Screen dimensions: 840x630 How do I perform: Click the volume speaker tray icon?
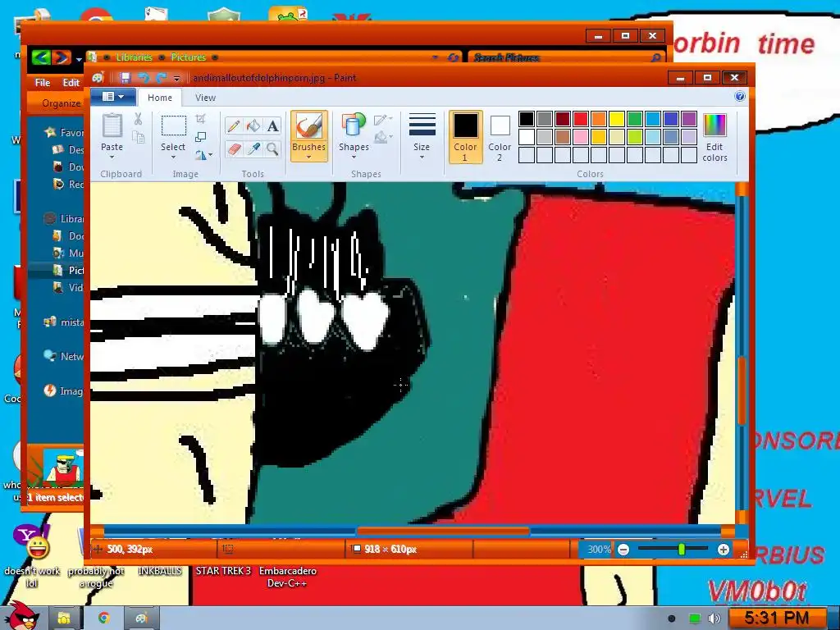(714, 619)
